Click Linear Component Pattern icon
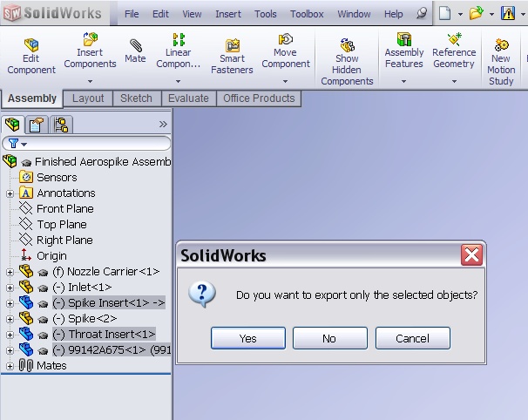 (179, 39)
